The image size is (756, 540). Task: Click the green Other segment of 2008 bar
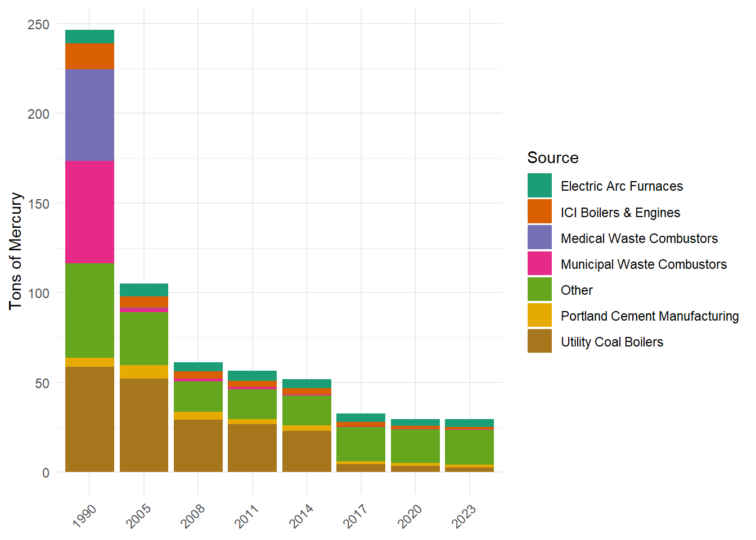coord(198,397)
